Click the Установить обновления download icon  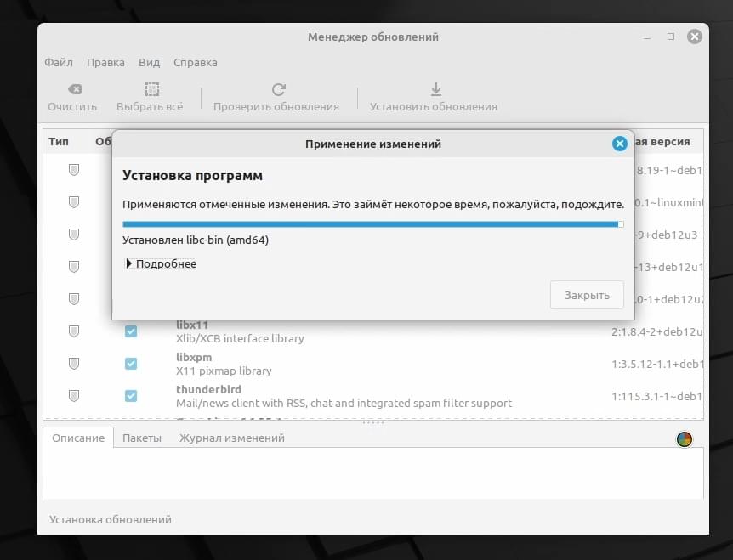(x=435, y=89)
